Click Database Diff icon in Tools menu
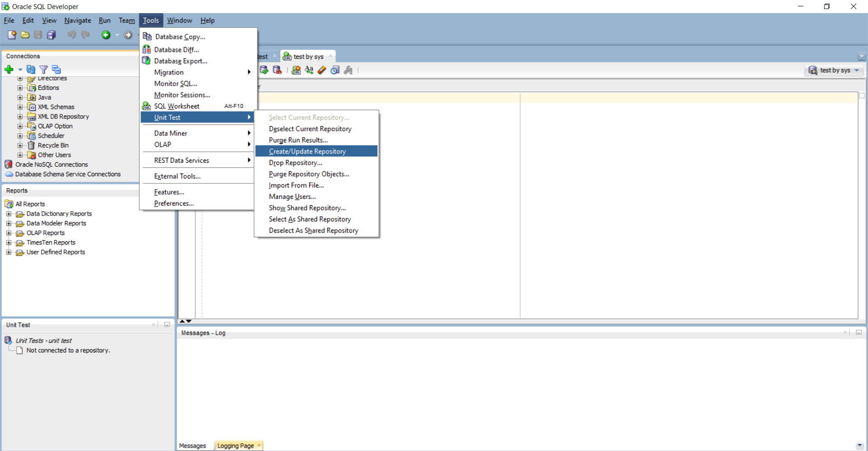Viewport: 868px width, 451px height. [x=146, y=49]
